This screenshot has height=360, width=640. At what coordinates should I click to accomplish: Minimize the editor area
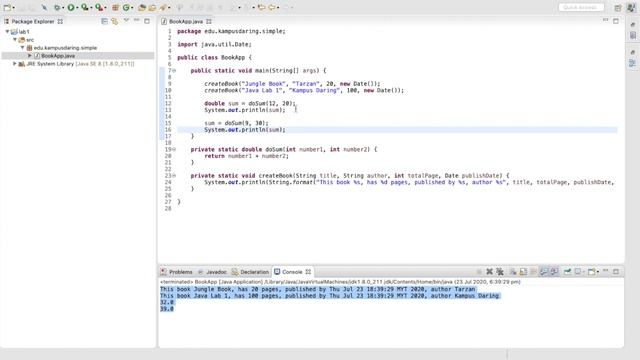pos(605,20)
